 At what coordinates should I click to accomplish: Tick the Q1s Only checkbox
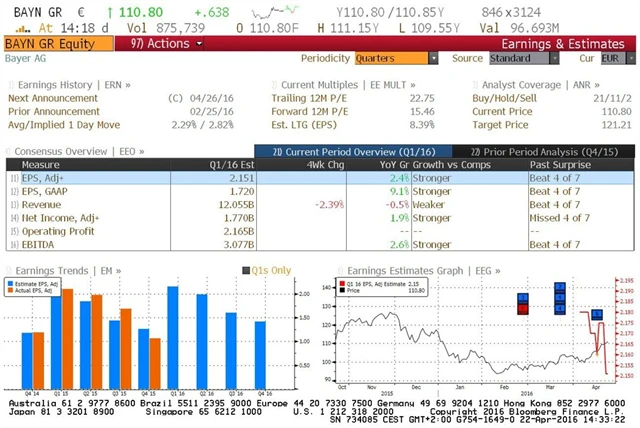[246, 271]
